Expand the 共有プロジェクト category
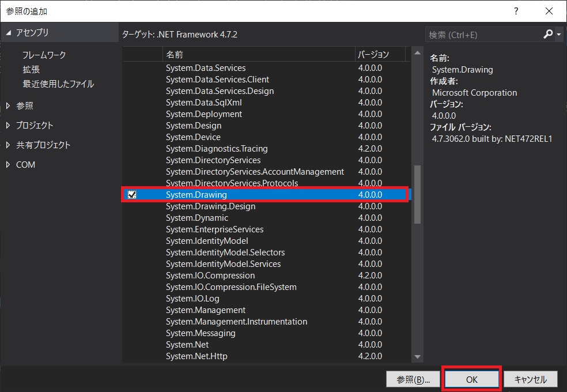567x392 pixels. 8,145
